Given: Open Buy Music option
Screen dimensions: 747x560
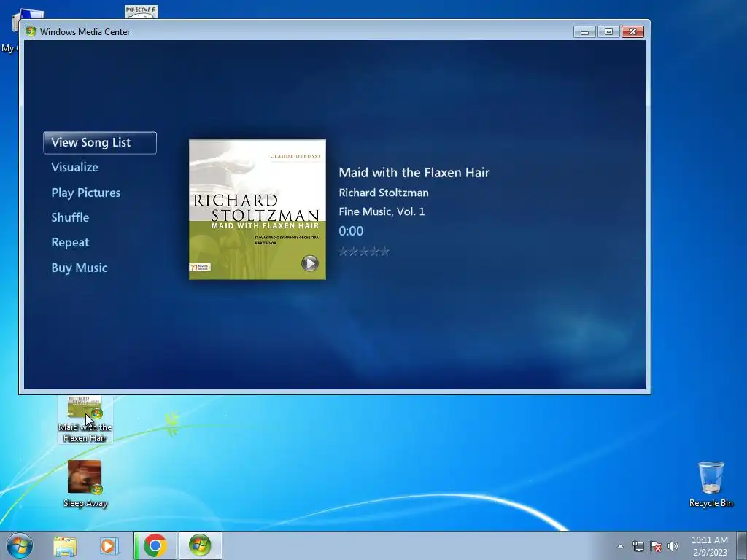Looking at the screenshot, I should point(80,268).
